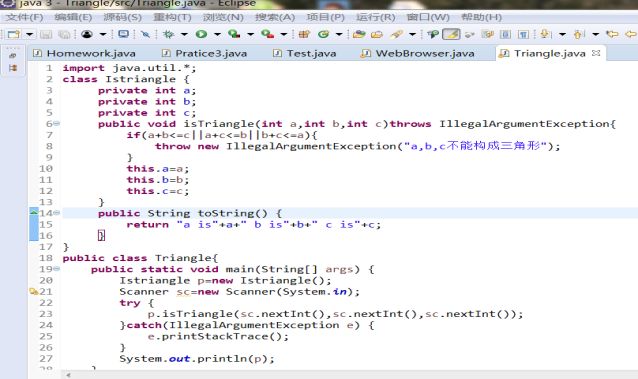Viewport: 638px width, 379px height.
Task: Open the 窗口(W) menu
Action: [x=428, y=17]
